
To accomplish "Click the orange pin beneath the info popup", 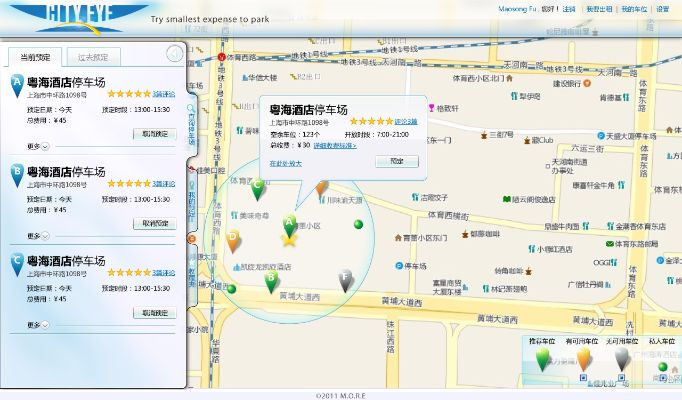I will (321, 189).
